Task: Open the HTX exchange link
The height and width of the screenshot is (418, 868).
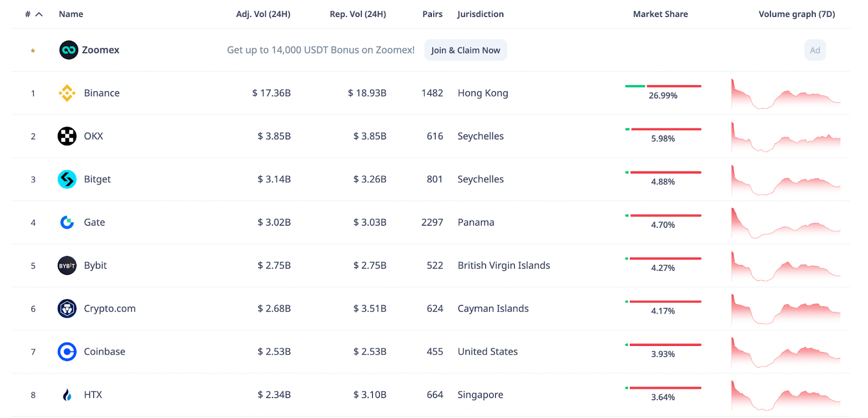Action: [x=93, y=395]
